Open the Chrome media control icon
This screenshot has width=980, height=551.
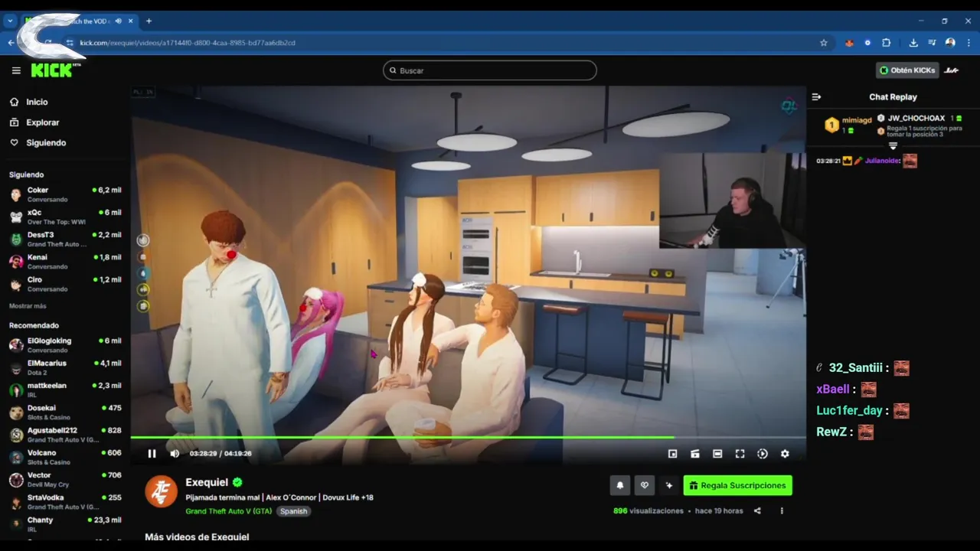click(x=932, y=43)
